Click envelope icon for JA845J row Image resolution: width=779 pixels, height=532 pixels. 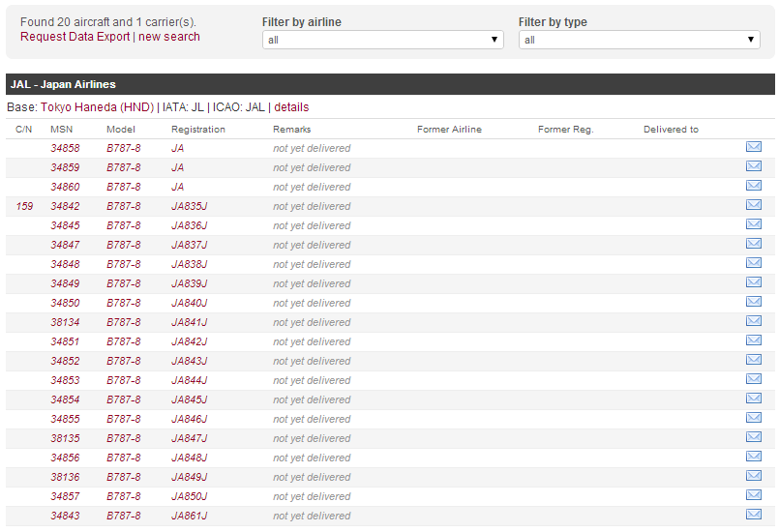[x=753, y=399]
